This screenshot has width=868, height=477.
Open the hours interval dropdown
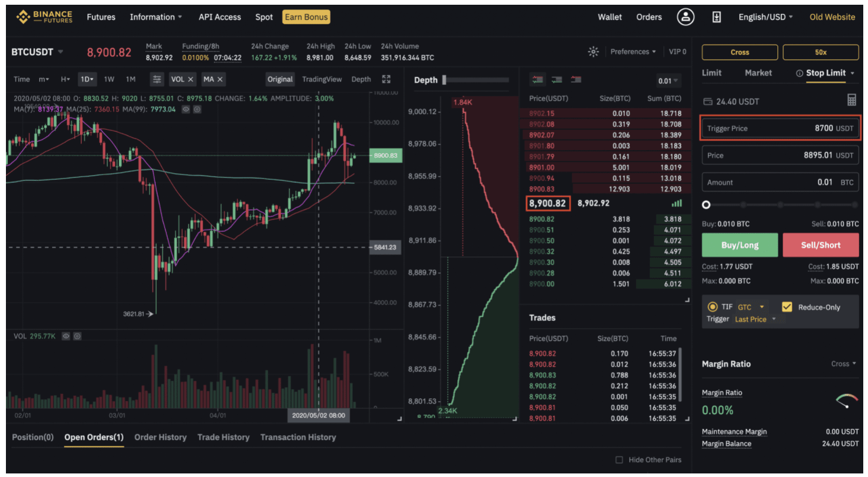[65, 79]
